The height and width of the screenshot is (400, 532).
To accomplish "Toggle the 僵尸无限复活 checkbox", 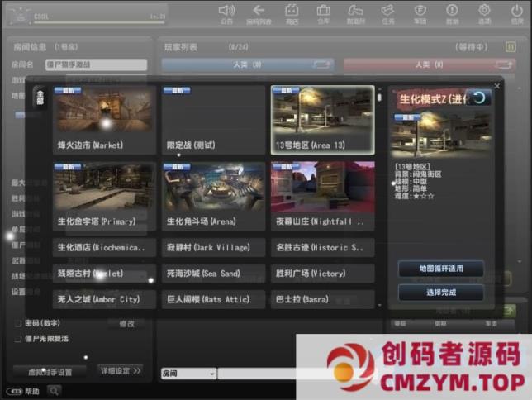I will [18, 339].
